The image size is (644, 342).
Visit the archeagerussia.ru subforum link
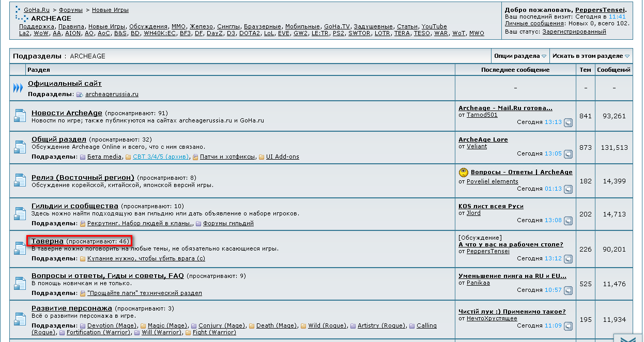112,94
